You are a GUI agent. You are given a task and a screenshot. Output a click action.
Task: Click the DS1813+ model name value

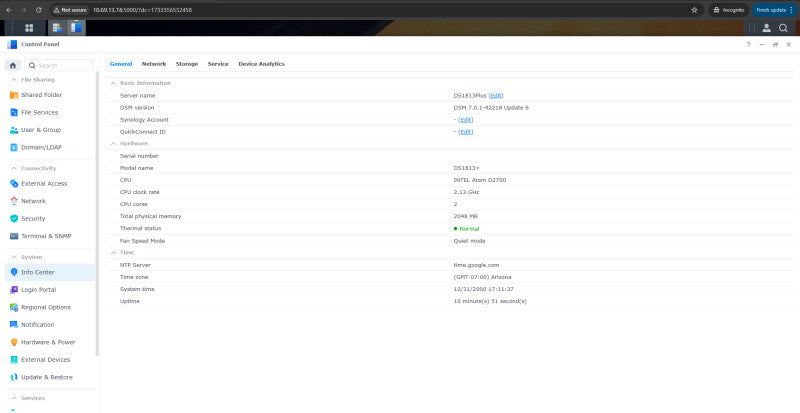[x=466, y=168]
